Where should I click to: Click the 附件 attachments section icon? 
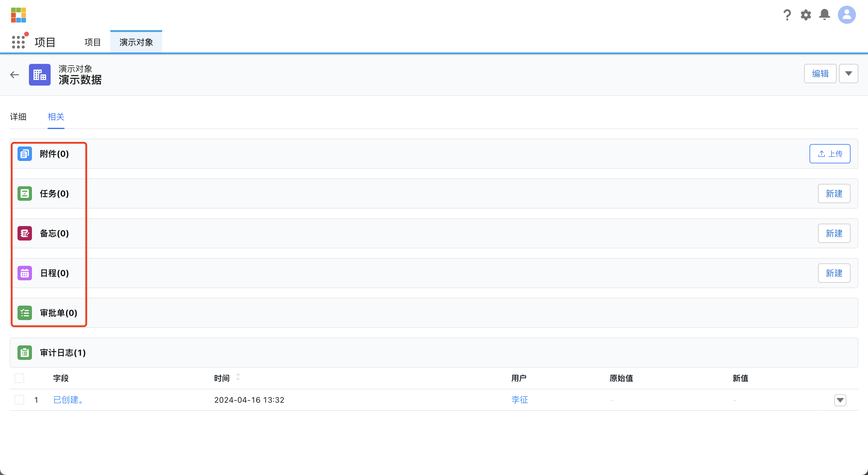25,154
